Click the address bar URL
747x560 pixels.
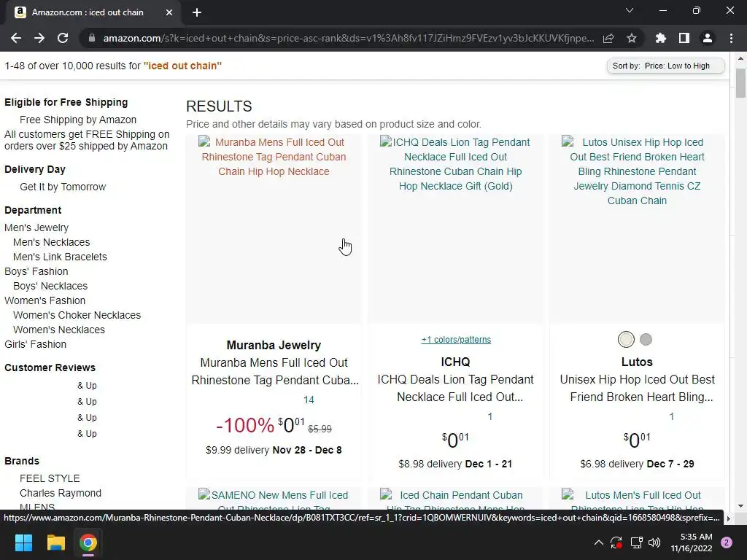pyautogui.click(x=348, y=38)
